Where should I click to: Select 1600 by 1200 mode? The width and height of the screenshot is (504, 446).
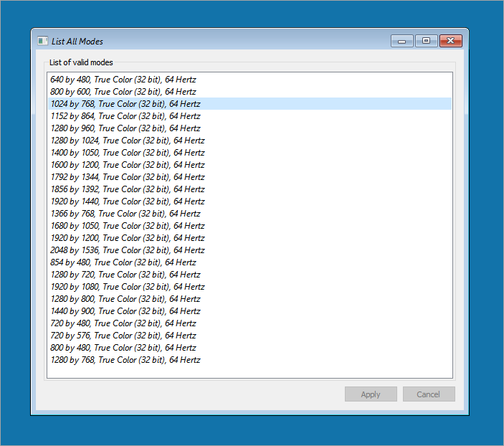(x=249, y=165)
